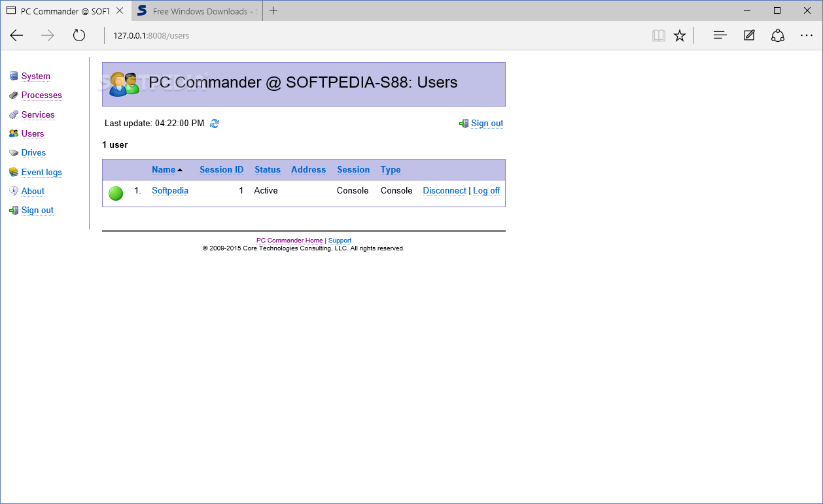Viewport: 823px width, 504px height.
Task: Click the sidebar Sign out icon
Action: coord(14,210)
